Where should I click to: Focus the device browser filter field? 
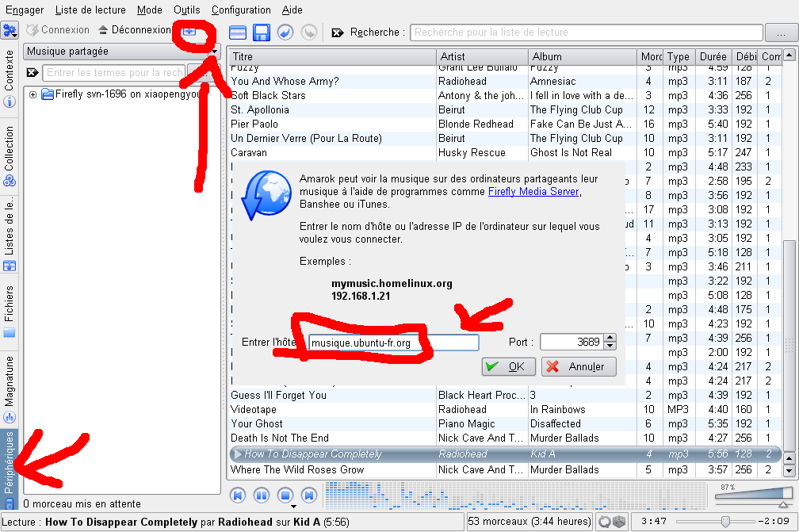(115, 72)
